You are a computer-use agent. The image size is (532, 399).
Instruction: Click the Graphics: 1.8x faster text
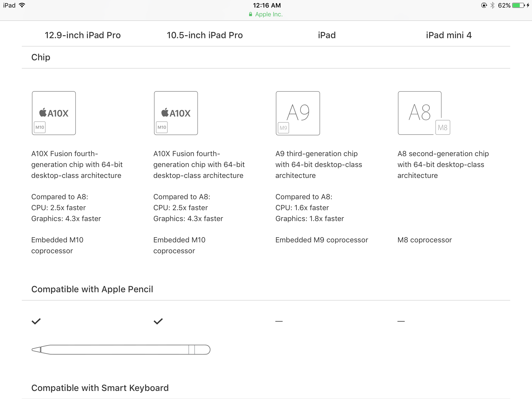coord(310,218)
